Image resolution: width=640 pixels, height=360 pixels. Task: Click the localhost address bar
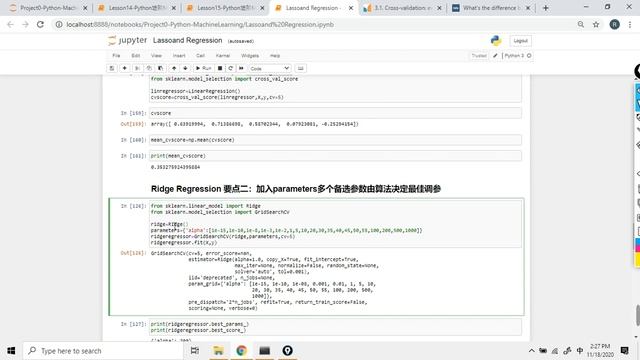(318, 24)
